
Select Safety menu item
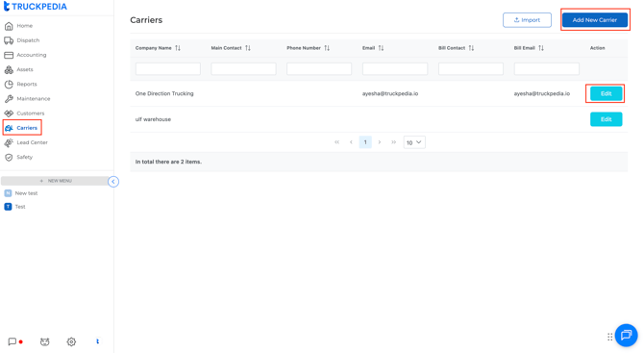coord(25,158)
